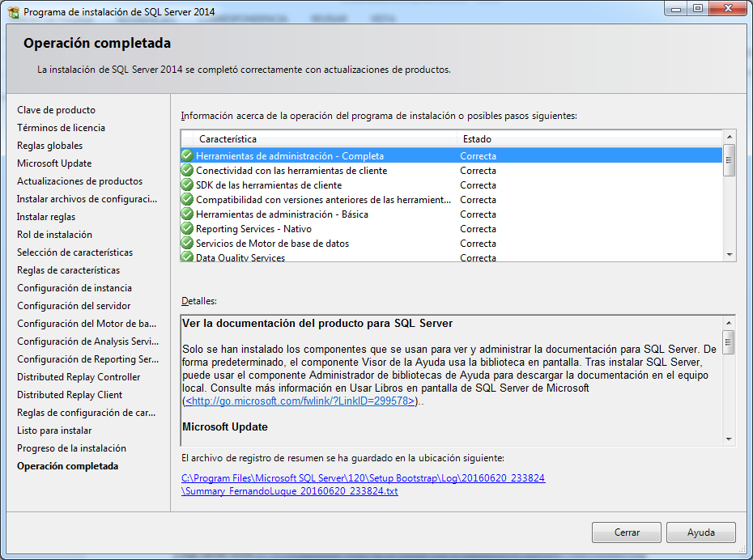Screen dimensions: 753x560
Task: Open the go.microsoft.com fwlink documentation link
Action: coord(300,401)
